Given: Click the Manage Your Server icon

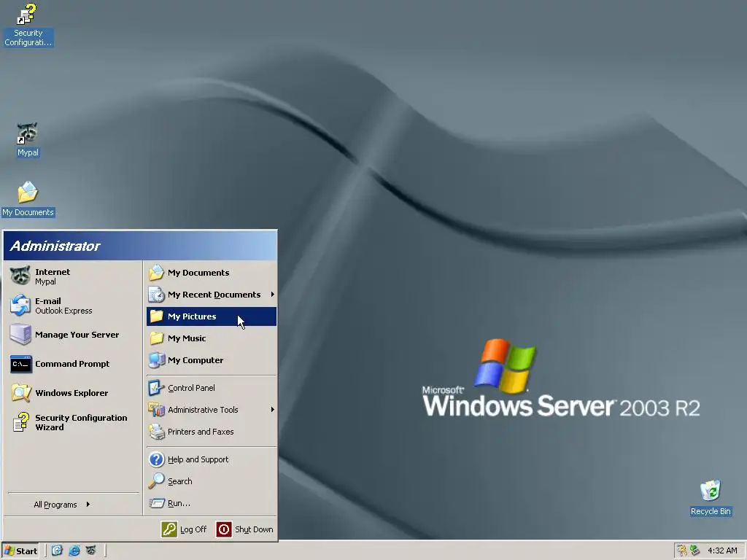Looking at the screenshot, I should [20, 334].
